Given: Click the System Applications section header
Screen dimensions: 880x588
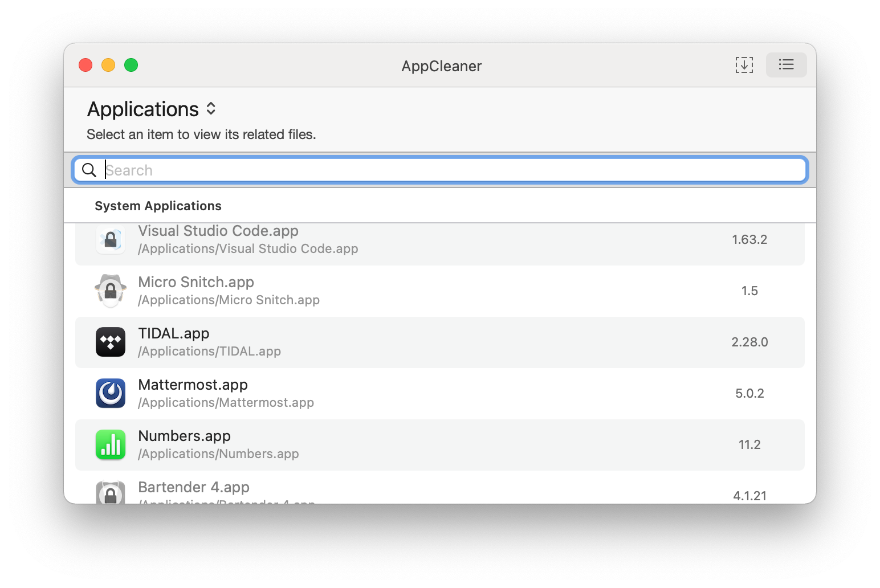Looking at the screenshot, I should [x=158, y=206].
